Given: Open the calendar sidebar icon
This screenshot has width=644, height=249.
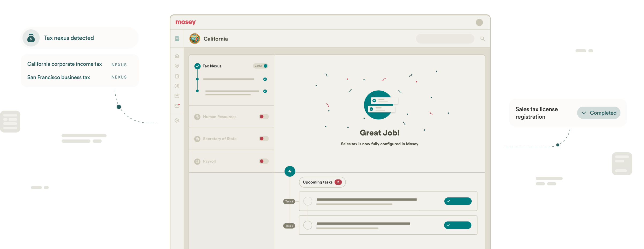Looking at the screenshot, I should coord(177,96).
